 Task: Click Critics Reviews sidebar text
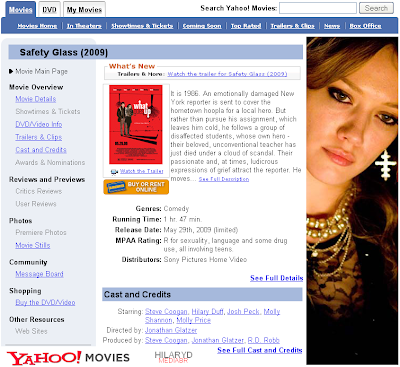(39, 191)
